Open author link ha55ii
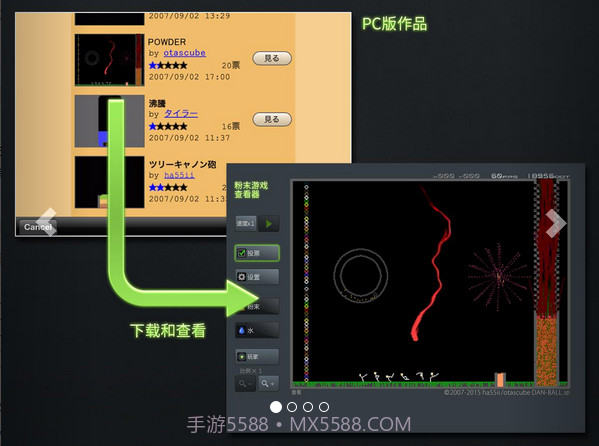This screenshot has width=599, height=446. (180, 175)
